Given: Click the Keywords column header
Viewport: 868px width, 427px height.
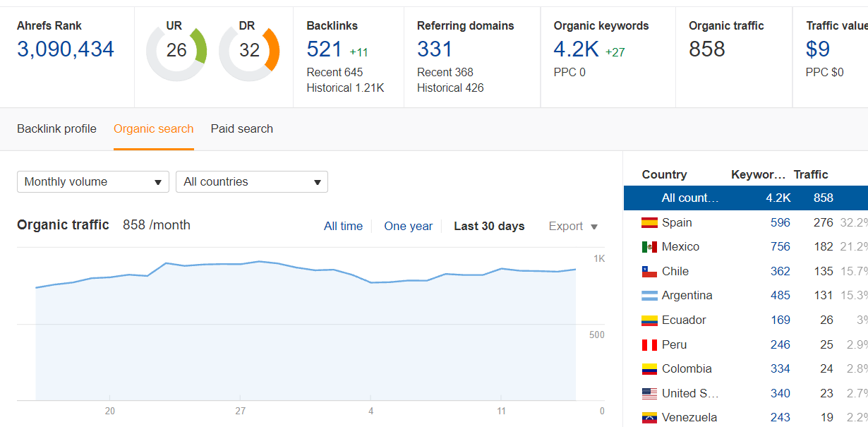Looking at the screenshot, I should 758,174.
